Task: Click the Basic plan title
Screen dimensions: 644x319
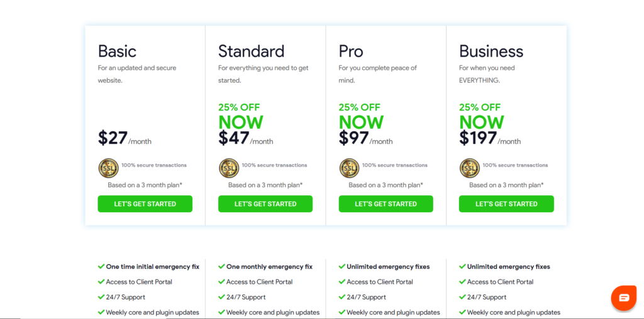Action: (117, 51)
